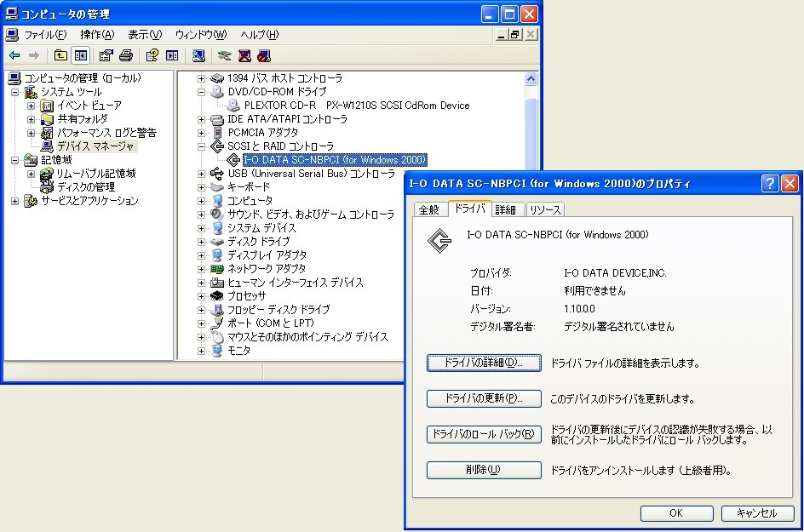Click the back navigation arrow
This screenshot has height=532, width=804.
tap(14, 54)
